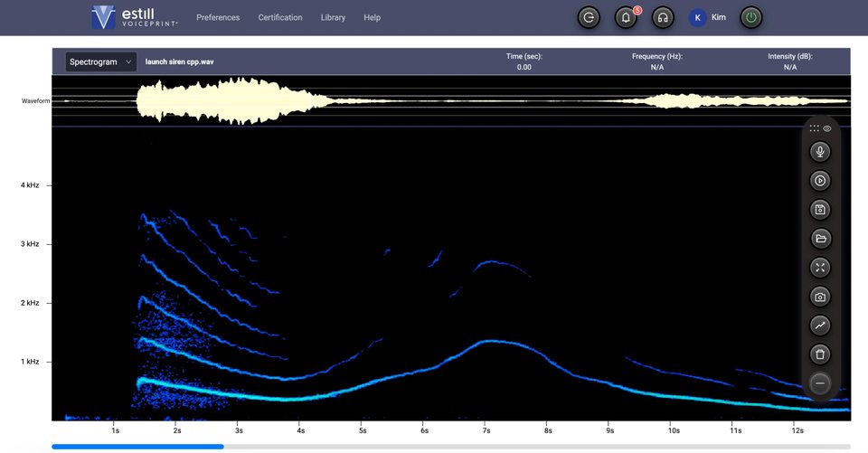Click the headphones support icon

point(663,18)
